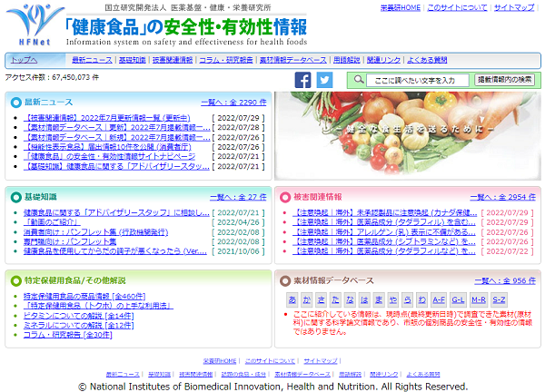Open footer 栄養研HOME link
Viewport: 545px width, 392px height.
(x=220, y=361)
